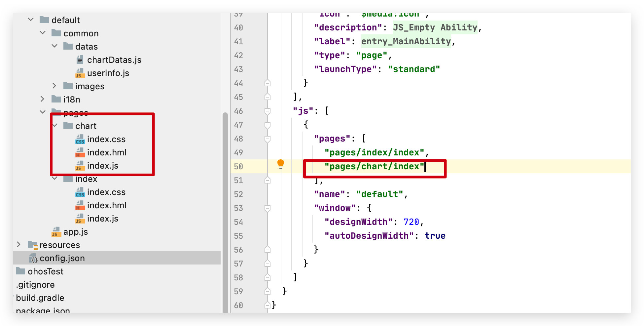Screen dimensions: 644x326
Task: Open index.js under chart folder
Action: coord(103,165)
